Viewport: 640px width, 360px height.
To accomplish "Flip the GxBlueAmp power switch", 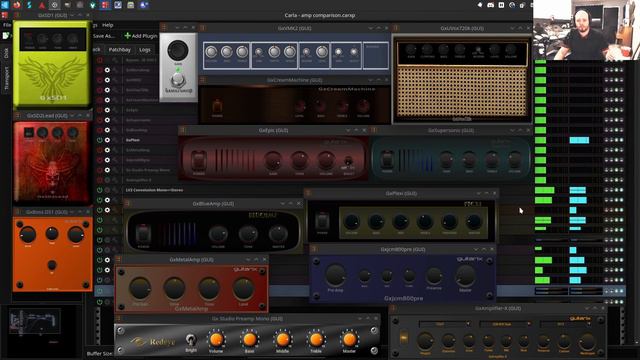I will tap(143, 234).
